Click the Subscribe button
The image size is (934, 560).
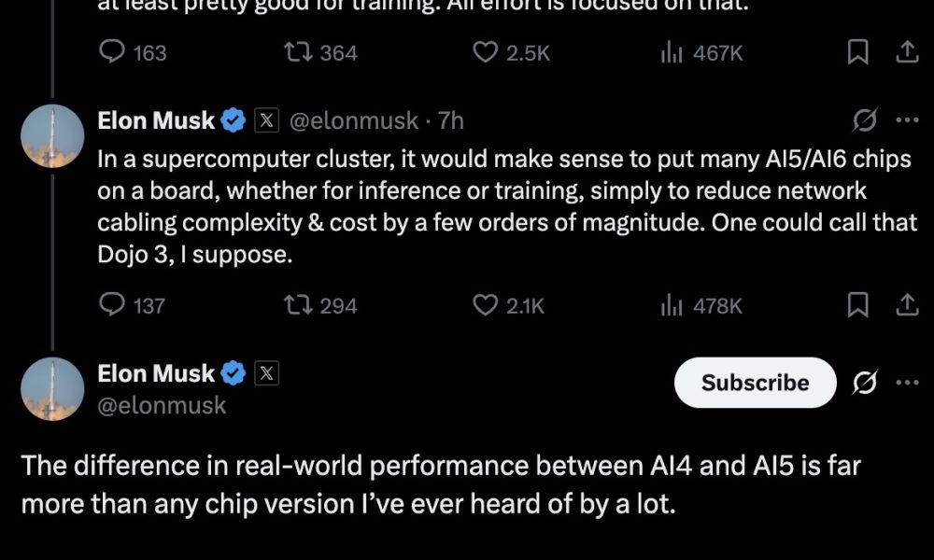pyautogui.click(x=755, y=383)
